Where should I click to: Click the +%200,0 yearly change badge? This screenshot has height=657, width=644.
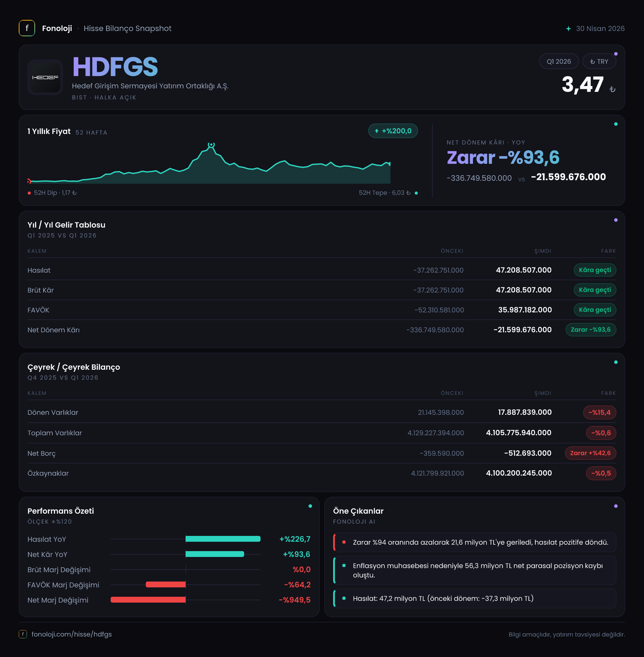point(393,131)
